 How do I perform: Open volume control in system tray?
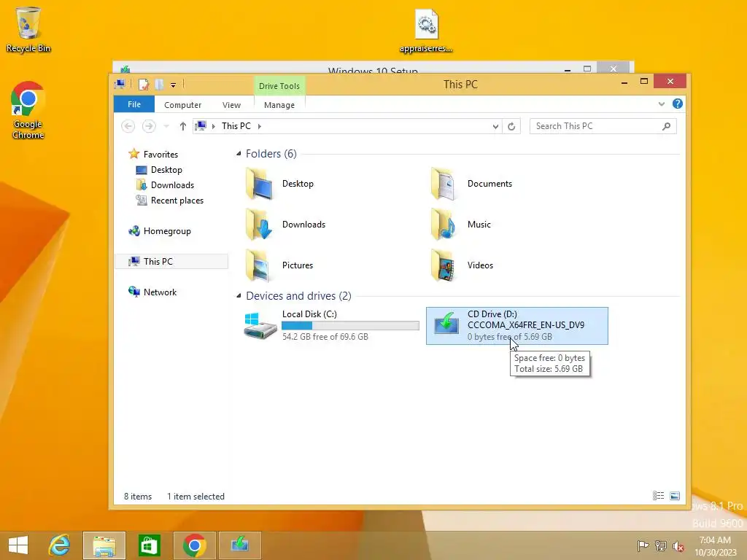678,545
